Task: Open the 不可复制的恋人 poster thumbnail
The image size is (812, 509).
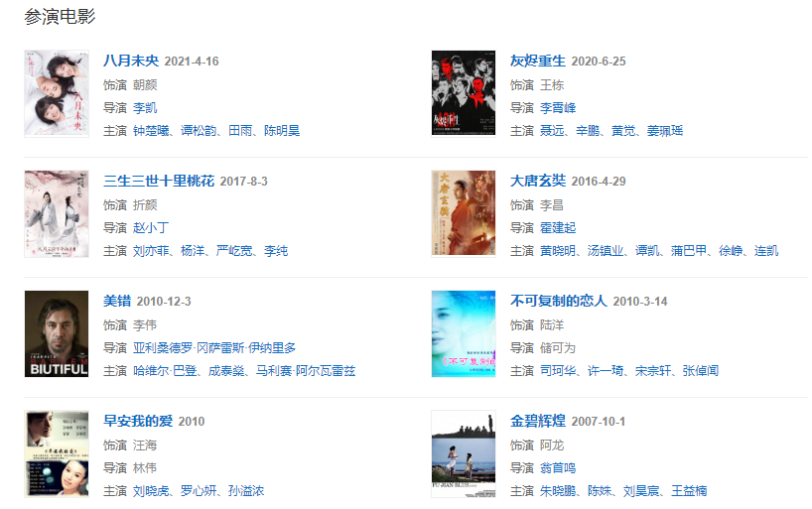Action: 464,334
